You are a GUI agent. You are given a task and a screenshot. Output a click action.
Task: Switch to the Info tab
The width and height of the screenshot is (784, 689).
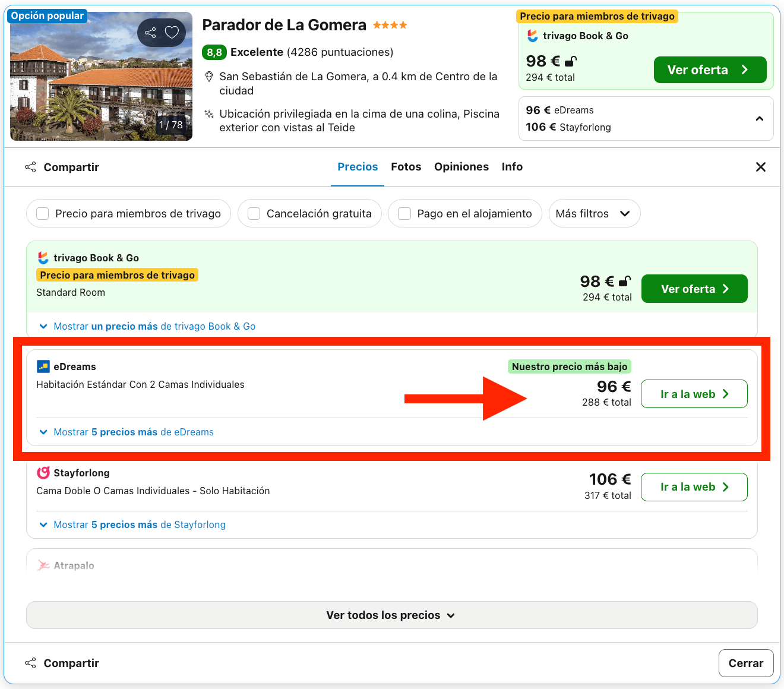pos(512,167)
